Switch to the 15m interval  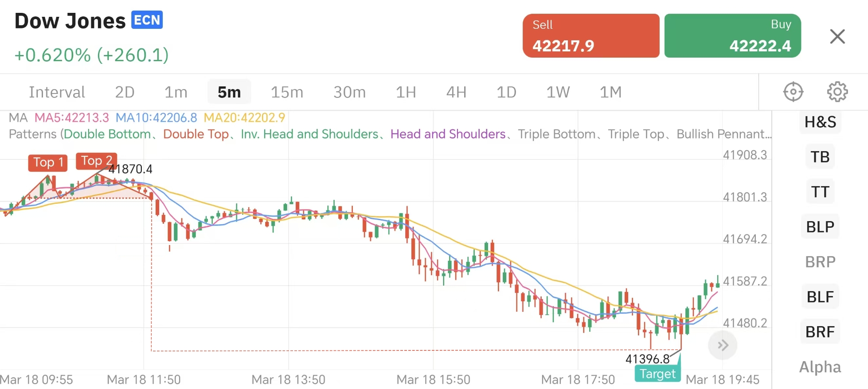[287, 92]
